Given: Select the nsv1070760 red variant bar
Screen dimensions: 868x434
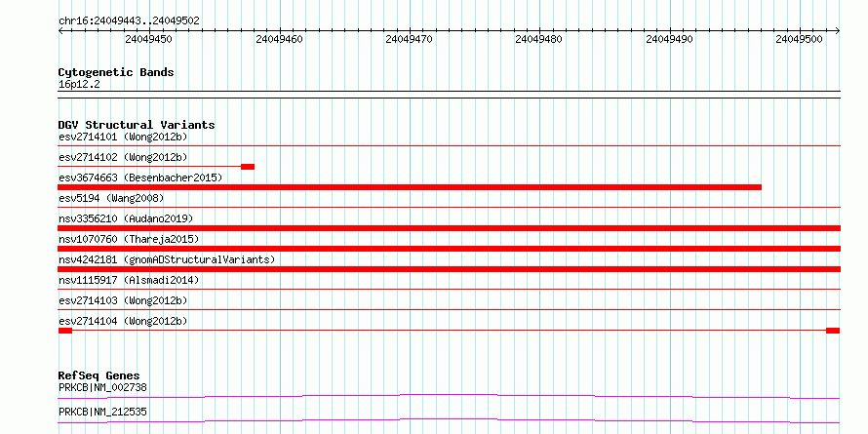Looking at the screenshot, I should (449, 249).
